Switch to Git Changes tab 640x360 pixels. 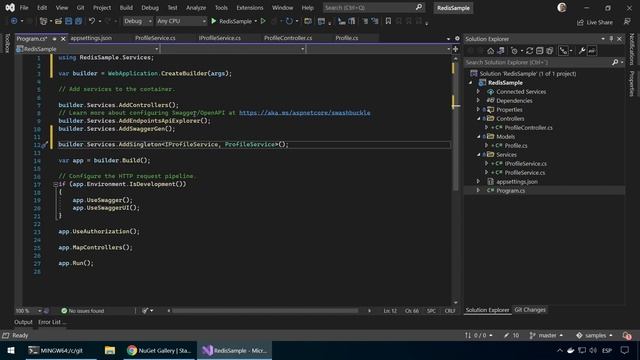(530, 310)
